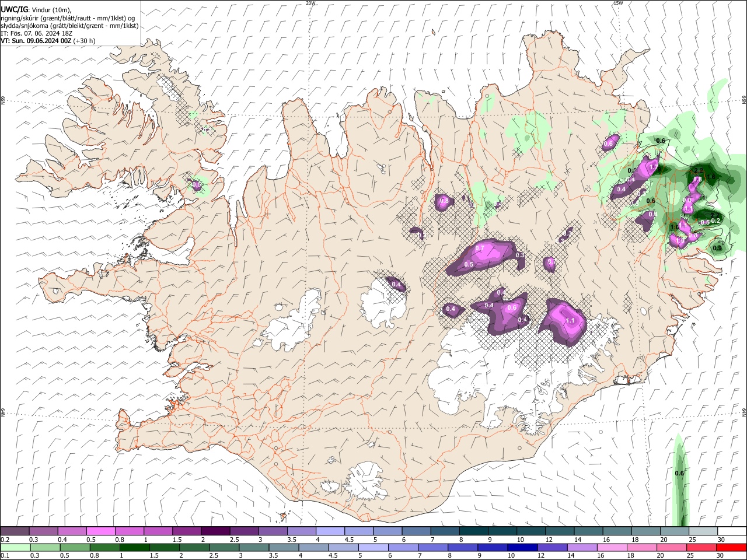Pick white top-row swatch for 30
Image resolution: width=747 pixels, height=560 pixels.
pyautogui.click(x=732, y=531)
